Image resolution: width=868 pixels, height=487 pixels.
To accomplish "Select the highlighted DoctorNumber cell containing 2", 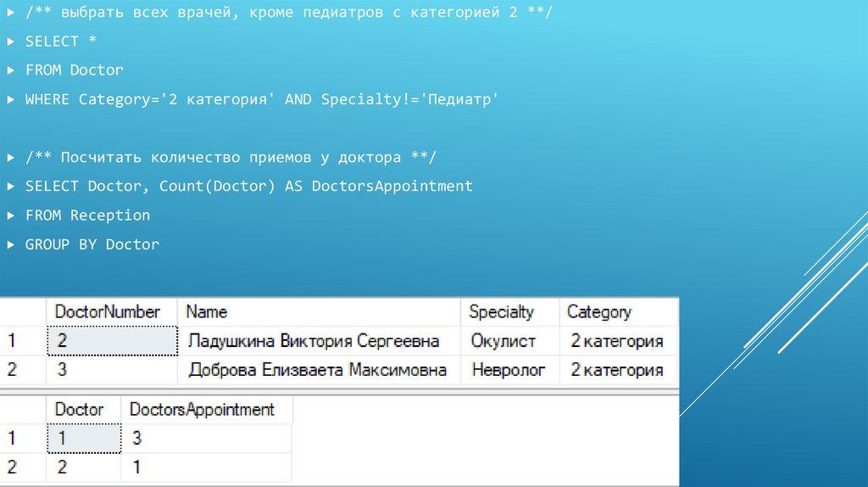I will click(x=112, y=341).
